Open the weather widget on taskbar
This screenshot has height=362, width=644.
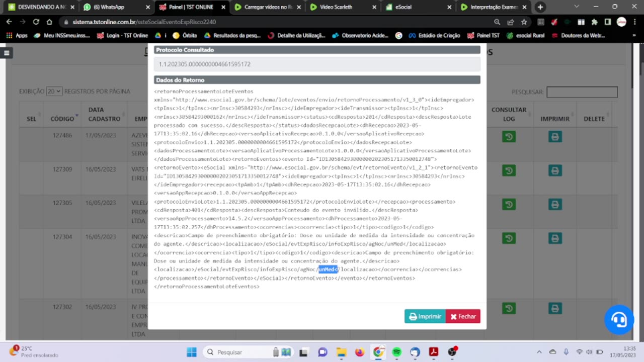34,351
